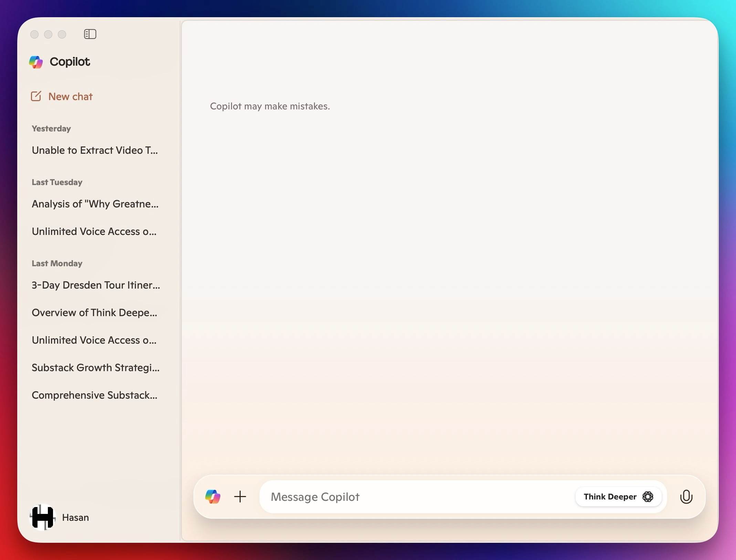Click the Copilot logo in sidebar header
The width and height of the screenshot is (736, 560).
(36, 62)
